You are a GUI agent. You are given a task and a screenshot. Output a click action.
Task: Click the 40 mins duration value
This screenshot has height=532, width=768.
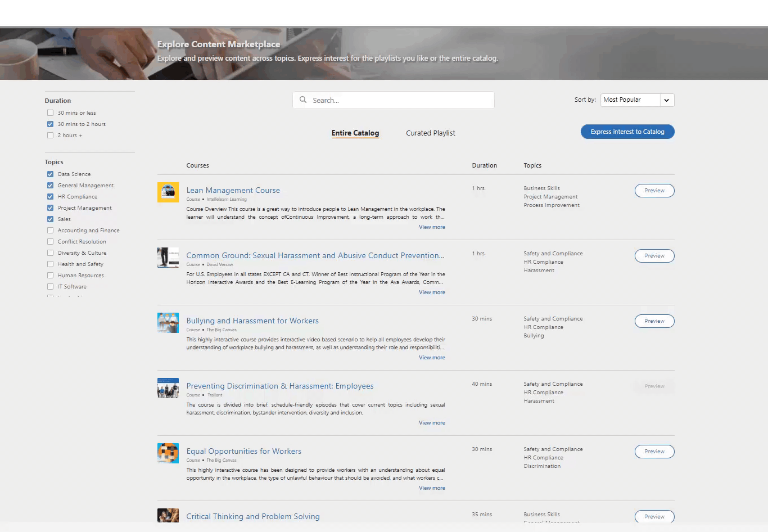[x=482, y=384]
